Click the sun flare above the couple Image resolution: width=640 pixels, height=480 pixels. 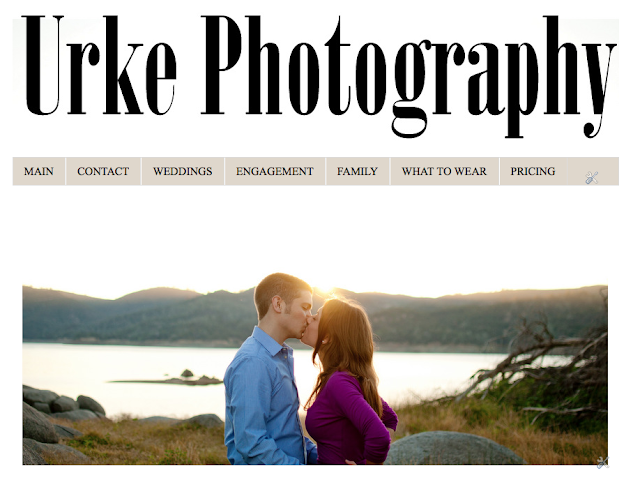[x=324, y=291]
